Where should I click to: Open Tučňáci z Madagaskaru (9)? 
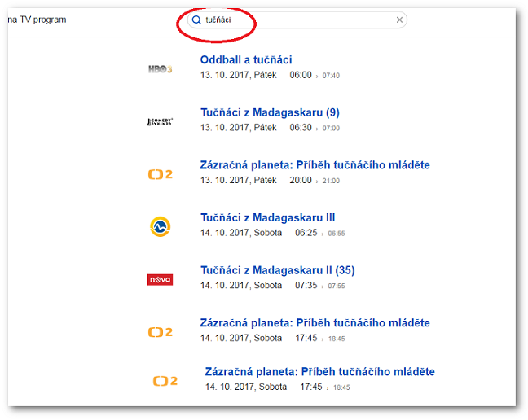[x=270, y=113]
